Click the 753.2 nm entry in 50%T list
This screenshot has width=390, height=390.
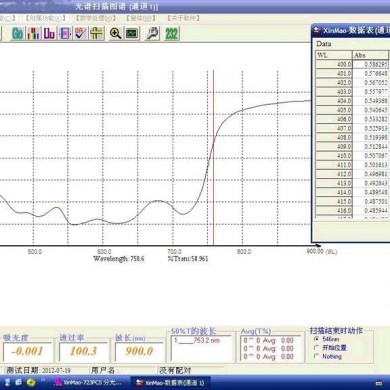(x=197, y=340)
